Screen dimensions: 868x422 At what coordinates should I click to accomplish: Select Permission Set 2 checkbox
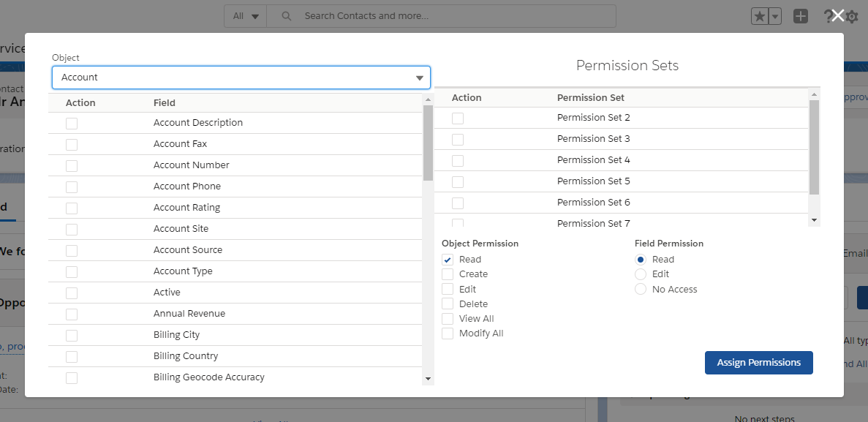(x=458, y=118)
